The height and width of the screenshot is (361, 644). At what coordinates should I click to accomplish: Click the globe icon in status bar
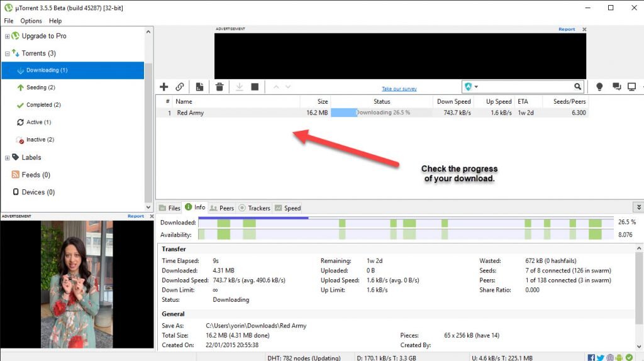click(610, 358)
